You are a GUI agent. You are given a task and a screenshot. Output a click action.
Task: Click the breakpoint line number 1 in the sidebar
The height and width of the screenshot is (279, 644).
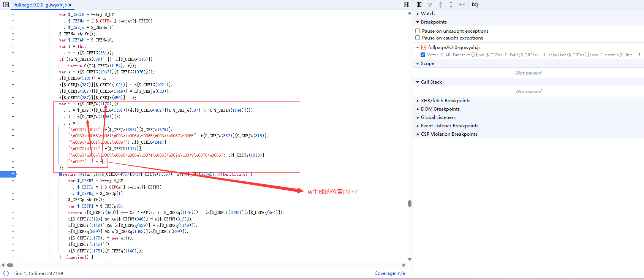(x=639, y=55)
